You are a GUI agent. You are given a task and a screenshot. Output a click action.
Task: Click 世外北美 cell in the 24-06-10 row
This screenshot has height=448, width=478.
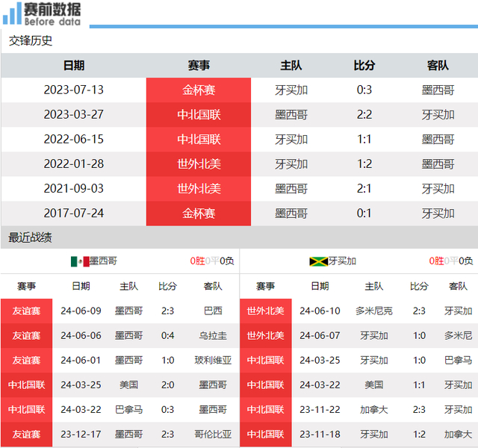(x=266, y=311)
